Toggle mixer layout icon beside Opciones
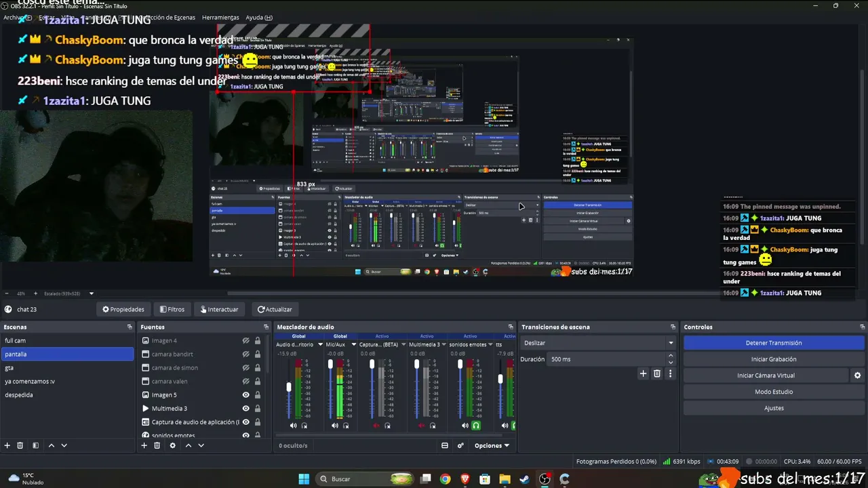 pos(445,445)
